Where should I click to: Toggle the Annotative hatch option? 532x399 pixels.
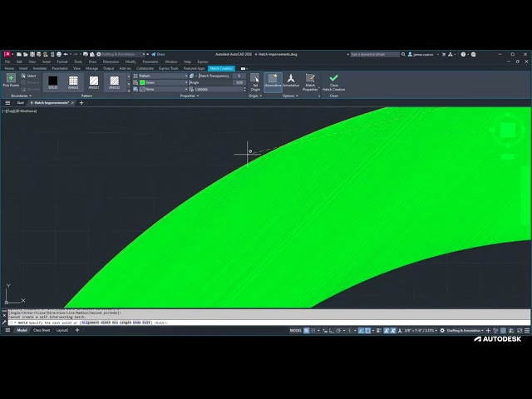[291, 81]
